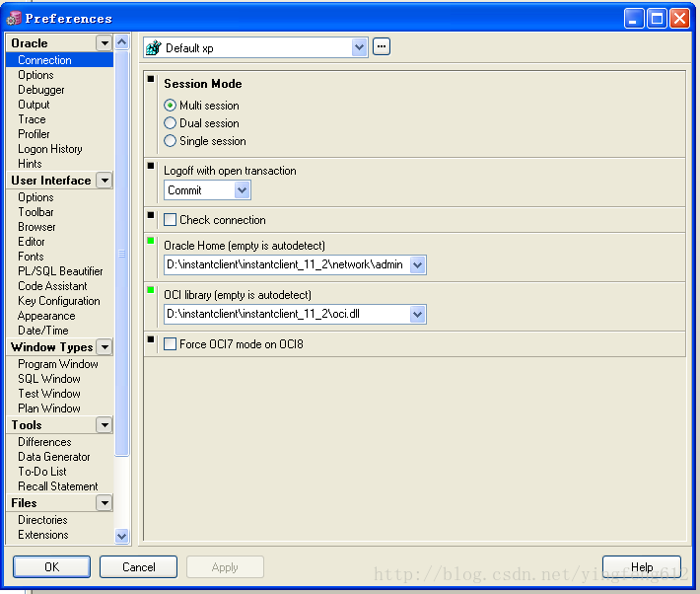Open the Default xp preference set dropdown
Viewport: 700px width, 594px height.
pos(359,47)
